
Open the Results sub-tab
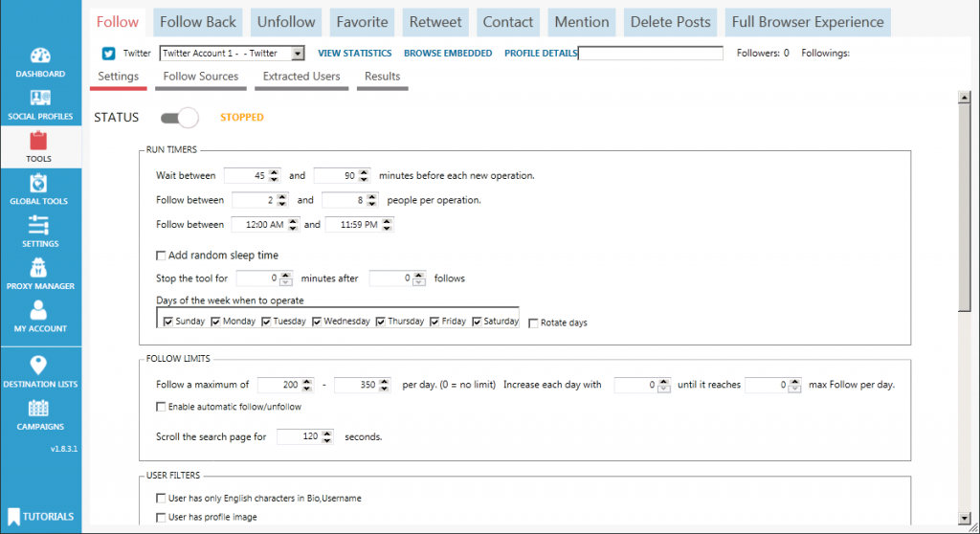coord(383,77)
